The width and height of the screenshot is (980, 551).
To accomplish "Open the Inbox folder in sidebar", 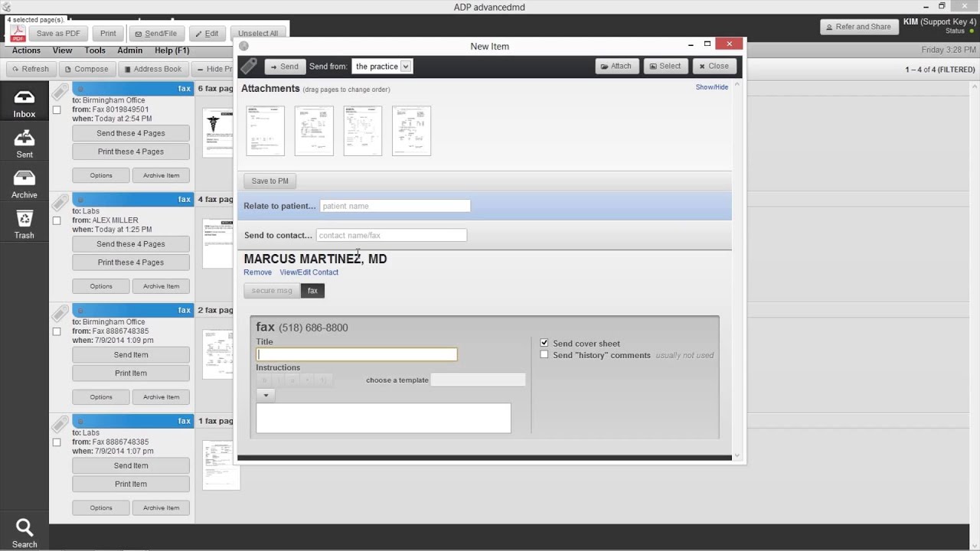I will (24, 103).
